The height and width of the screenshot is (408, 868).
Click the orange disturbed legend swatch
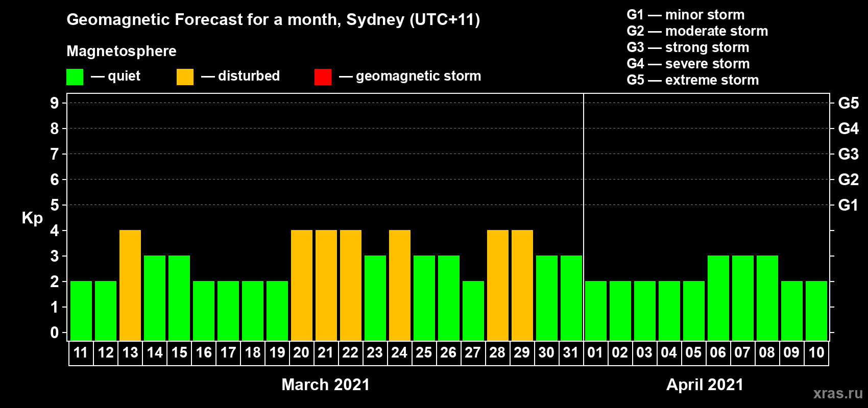185,77
